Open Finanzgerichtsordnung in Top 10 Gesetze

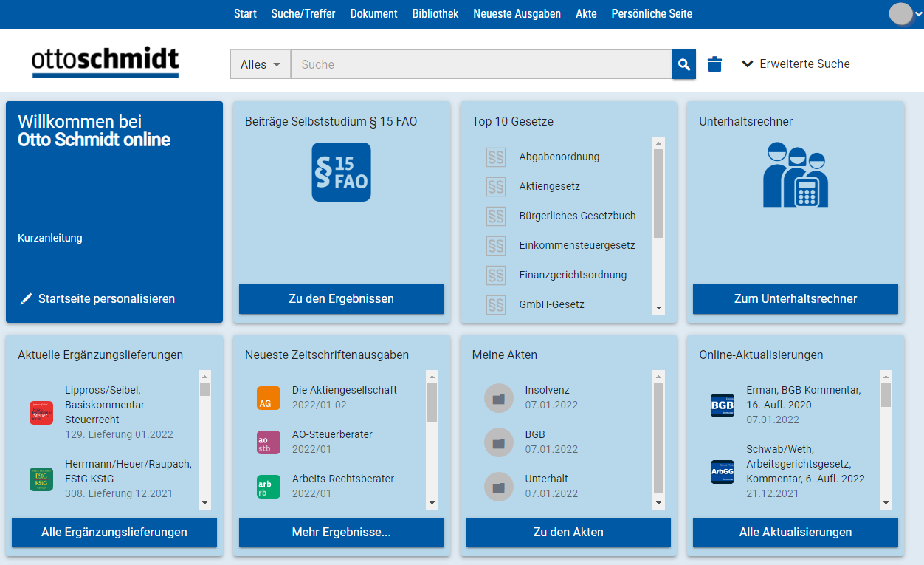pos(573,275)
